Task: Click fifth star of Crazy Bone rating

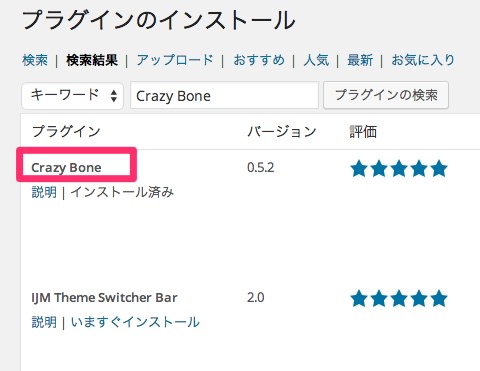Action: 439,168
